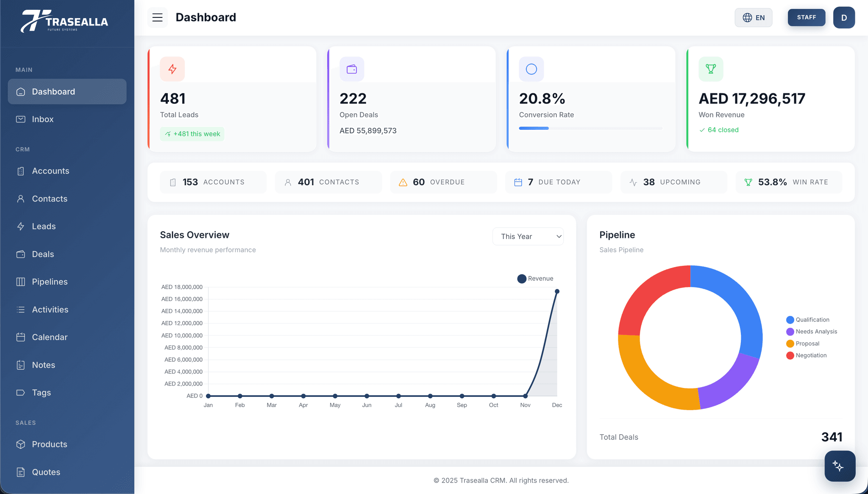Click the 60 Overdue chip

(443, 182)
